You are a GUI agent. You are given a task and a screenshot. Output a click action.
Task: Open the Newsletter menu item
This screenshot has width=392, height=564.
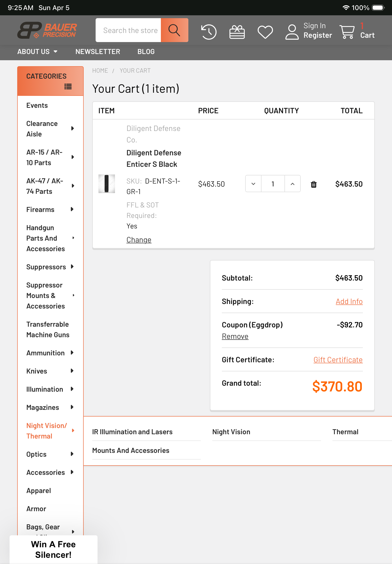click(98, 52)
